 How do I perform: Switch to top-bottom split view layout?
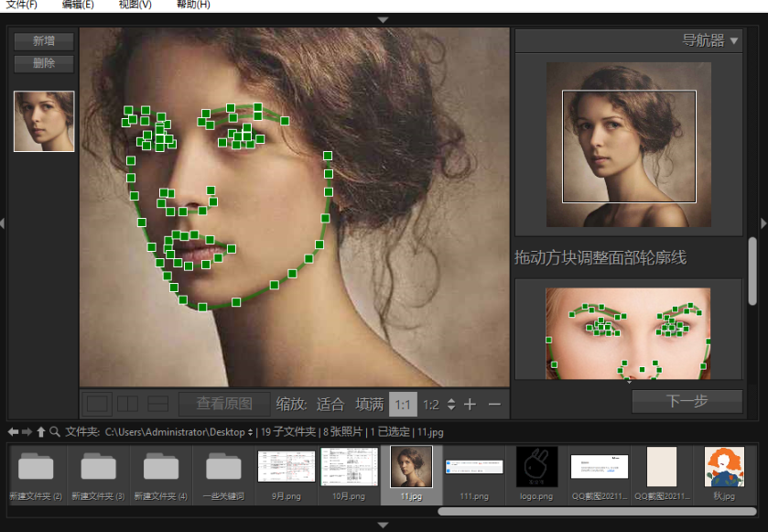tap(157, 404)
